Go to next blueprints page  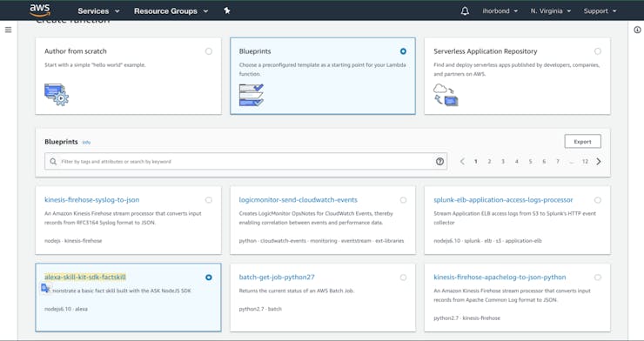pyautogui.click(x=599, y=161)
